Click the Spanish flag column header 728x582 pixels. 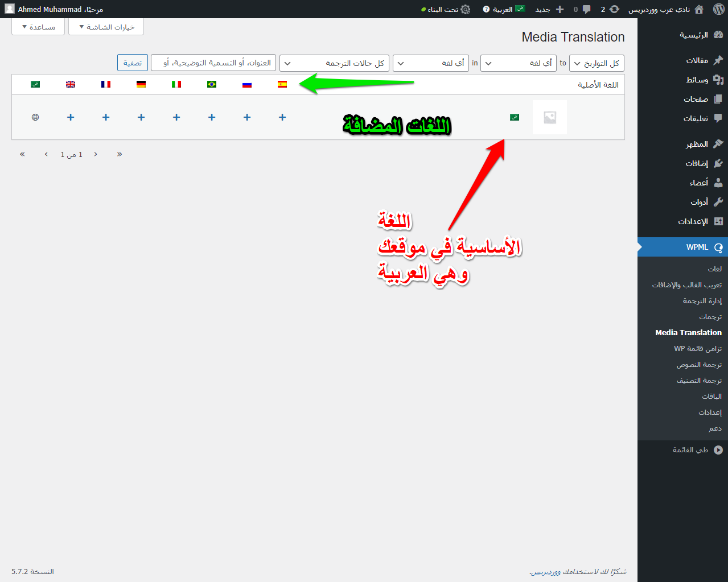[x=282, y=84]
